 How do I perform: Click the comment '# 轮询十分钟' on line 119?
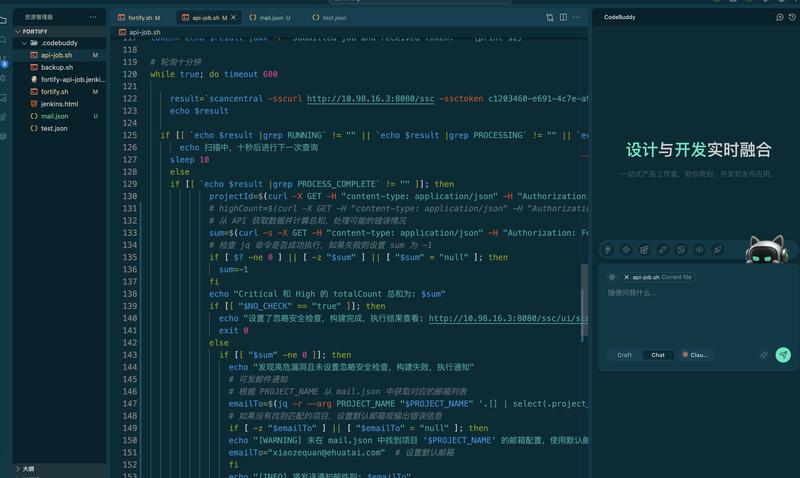(x=176, y=62)
